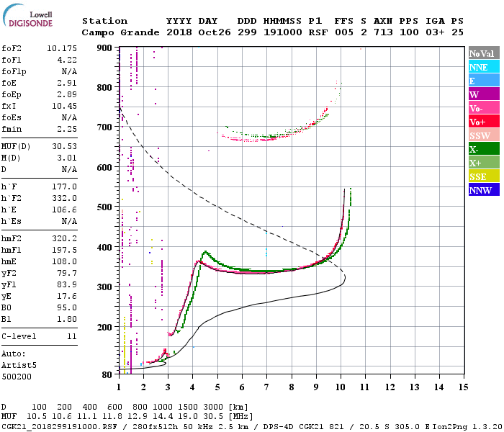Screen dimensions: 504x432
Task: Click the h`F value 177.0
Action: (x=65, y=186)
